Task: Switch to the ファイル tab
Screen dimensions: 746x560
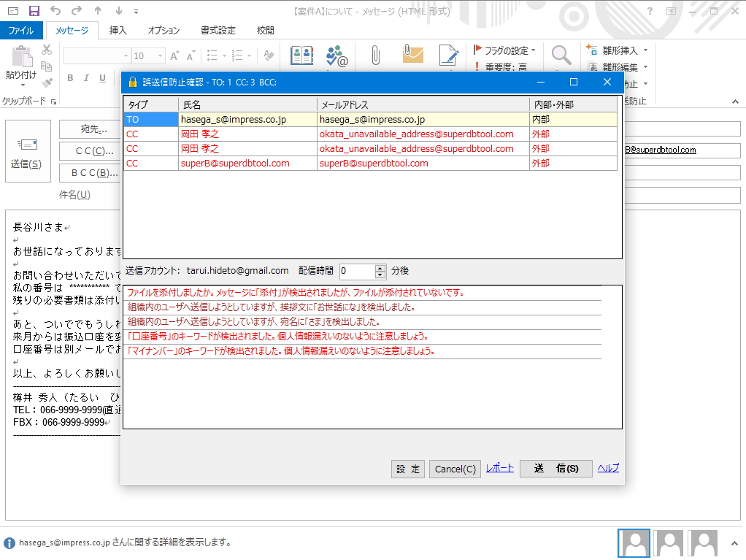Action: tap(22, 30)
